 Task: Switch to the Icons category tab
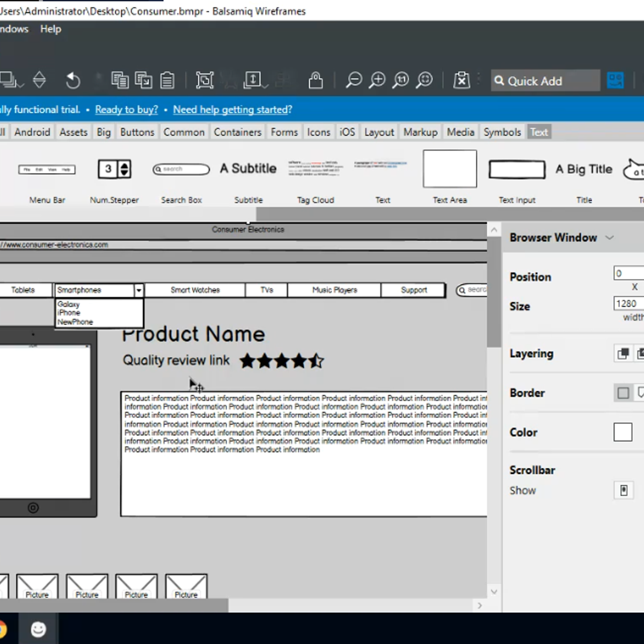[318, 131]
